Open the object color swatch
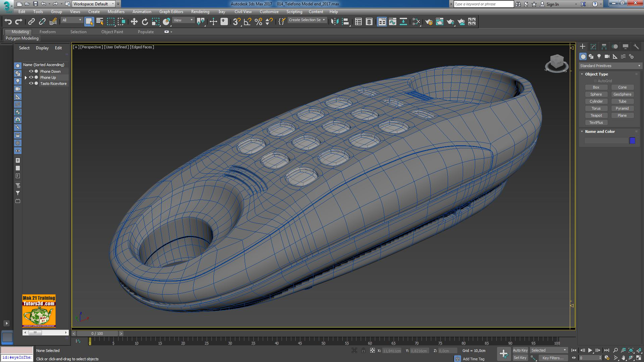Viewport: 644px width, 362px height. (632, 141)
